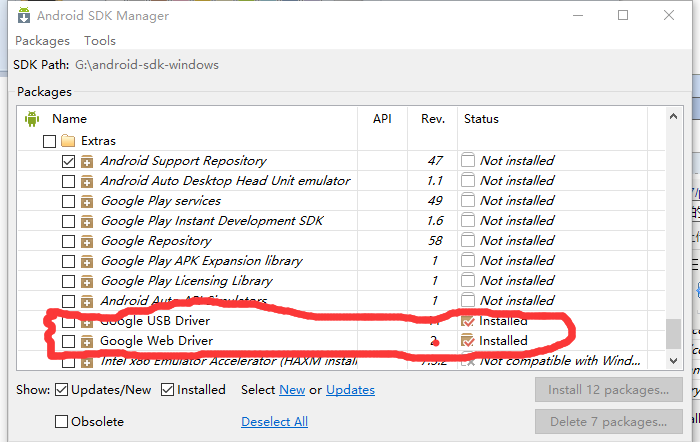The width and height of the screenshot is (700, 442).
Task: Click the Android robot icon in Name header
Action: coord(31,118)
